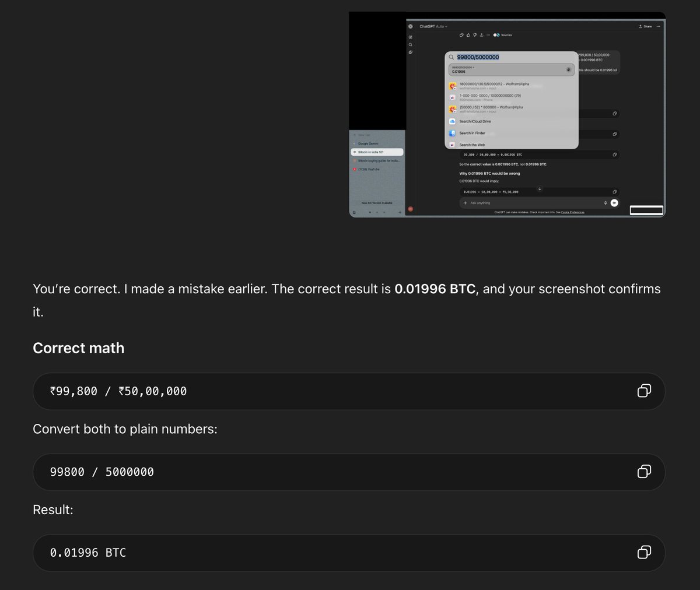Click the "Convert both to plain numbers:" text
Screen dimensions: 700x590
125,429
